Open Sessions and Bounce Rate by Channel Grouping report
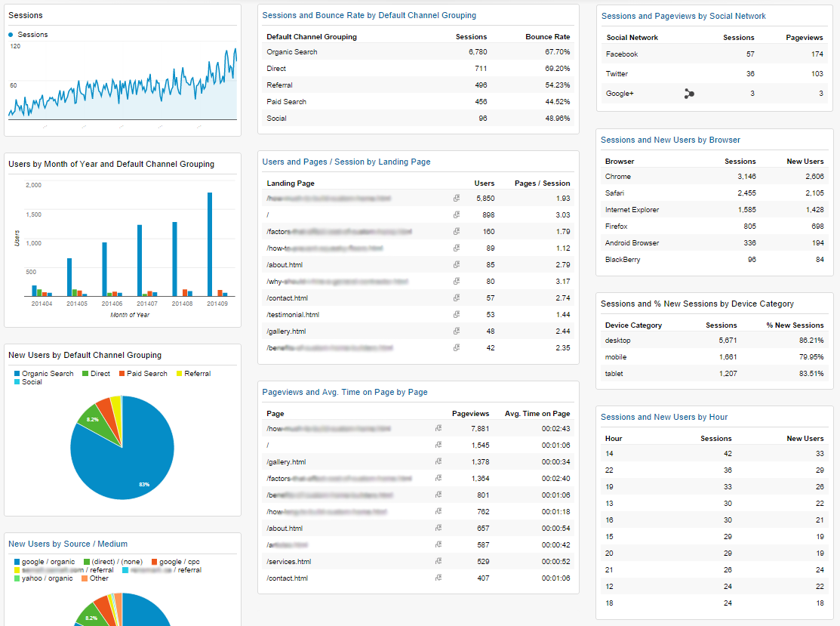This screenshot has width=840, height=626. [368, 15]
